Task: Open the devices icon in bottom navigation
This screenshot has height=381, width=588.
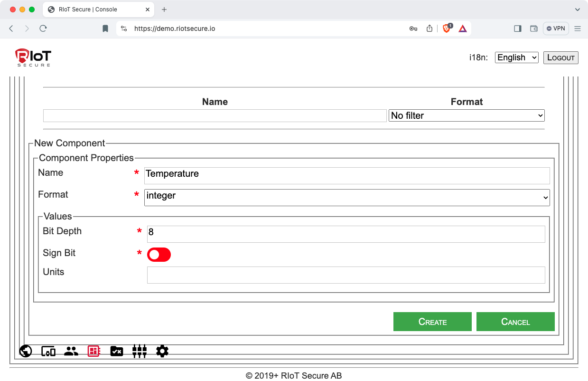Action: (48, 351)
